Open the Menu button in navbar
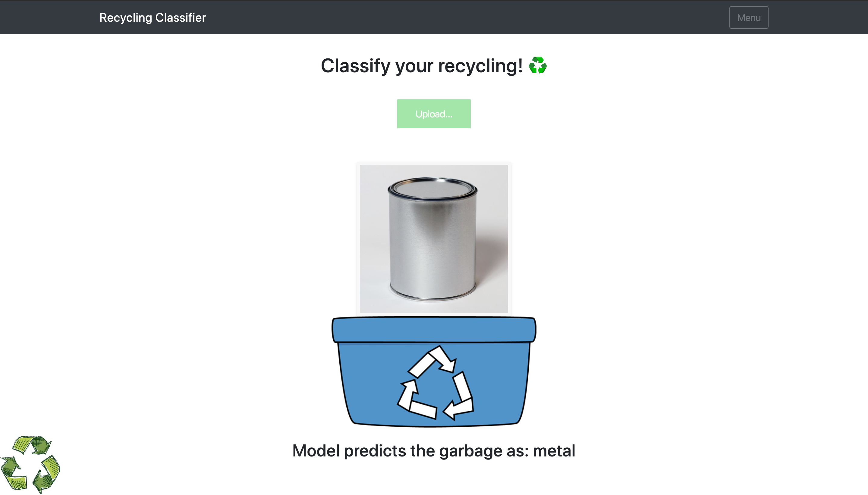Screen dimensions: 868x495 tap(749, 18)
